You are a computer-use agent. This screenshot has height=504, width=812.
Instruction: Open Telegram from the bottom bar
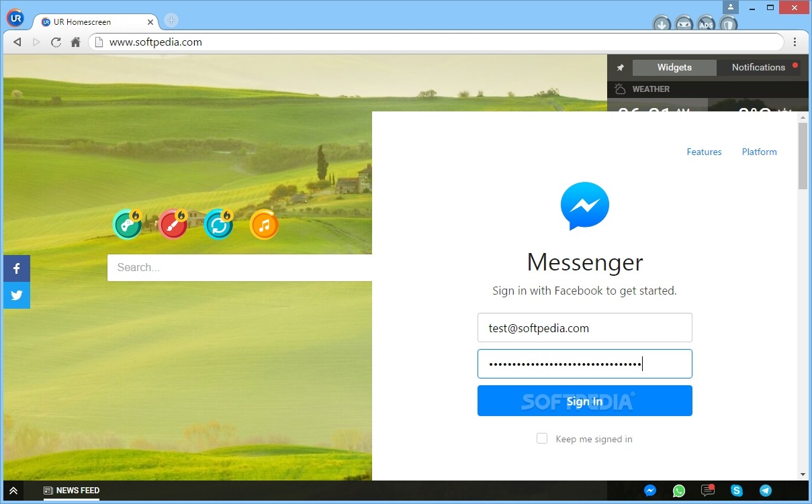coord(766,491)
